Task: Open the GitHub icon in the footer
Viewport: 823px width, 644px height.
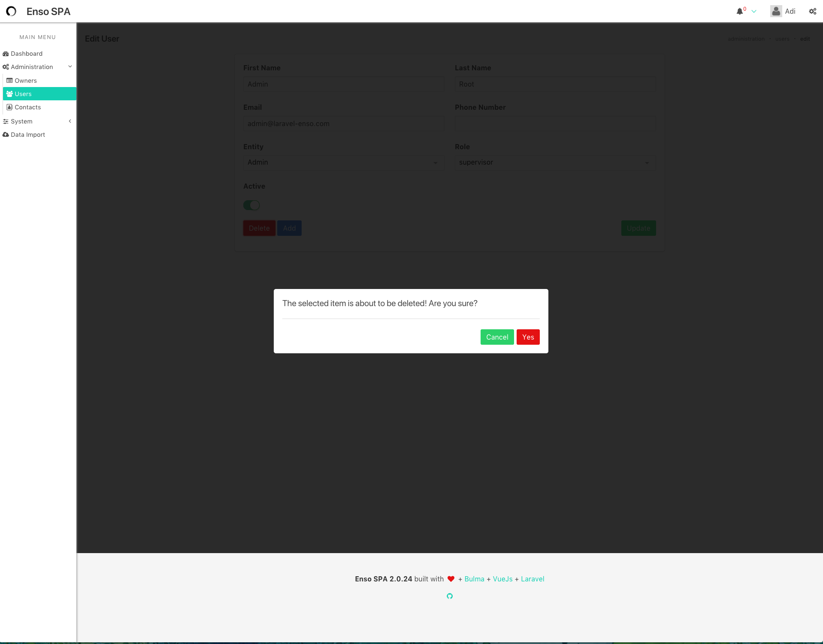Action: point(449,596)
